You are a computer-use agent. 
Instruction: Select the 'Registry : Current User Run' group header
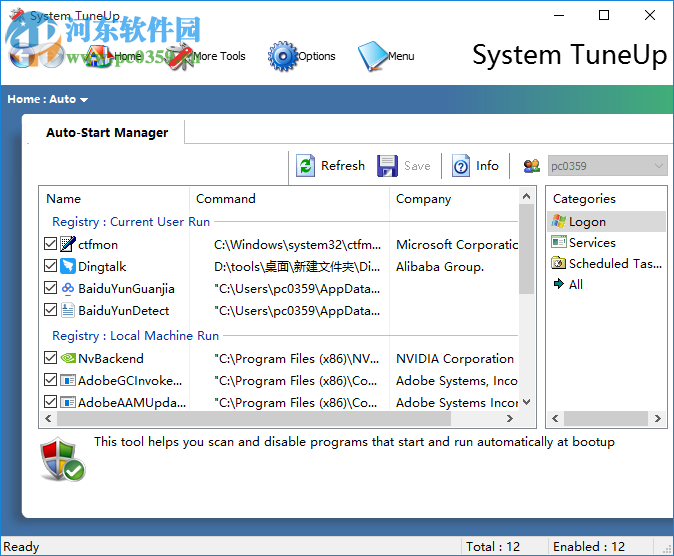tap(131, 221)
